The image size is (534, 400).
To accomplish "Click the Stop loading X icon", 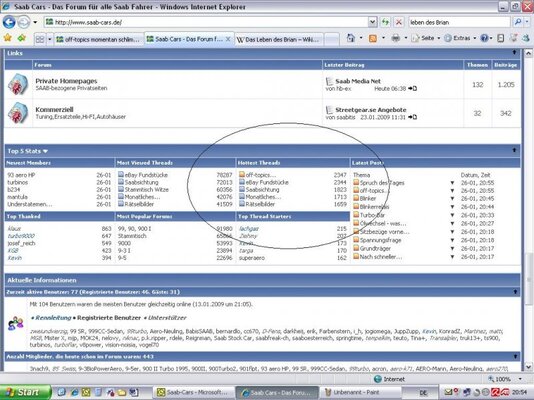I will tap(398, 22).
